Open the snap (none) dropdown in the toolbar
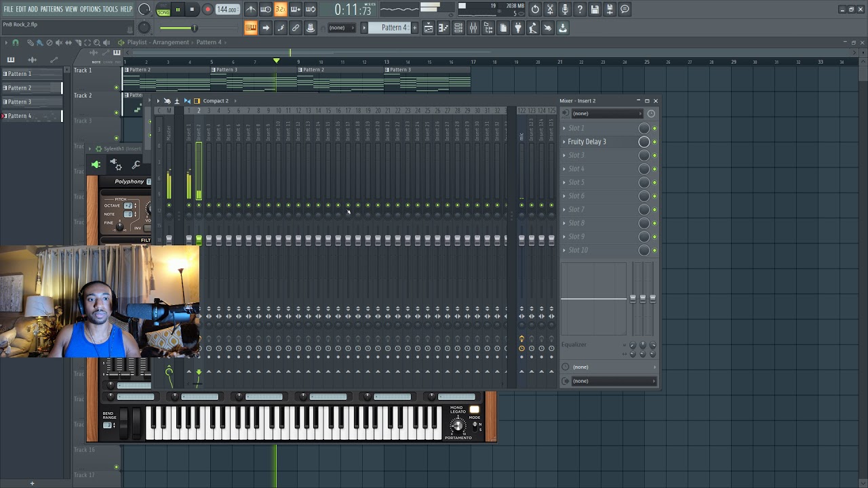This screenshot has width=868, height=488. 342,28
